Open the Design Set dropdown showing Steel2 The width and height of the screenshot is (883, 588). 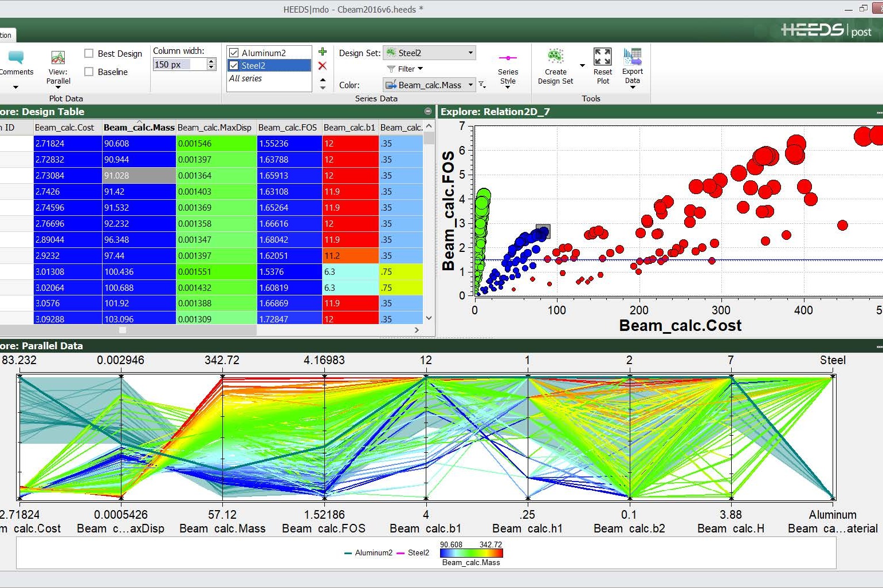click(430, 53)
